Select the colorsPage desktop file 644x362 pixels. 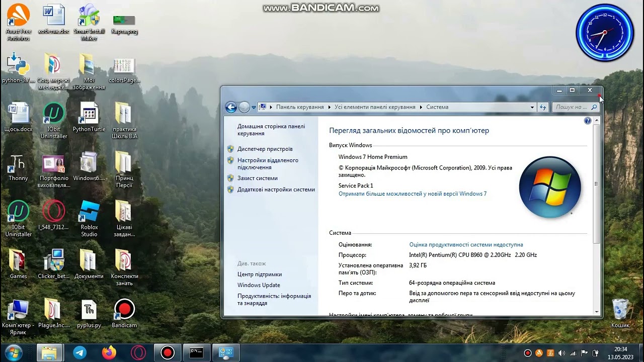(124, 69)
